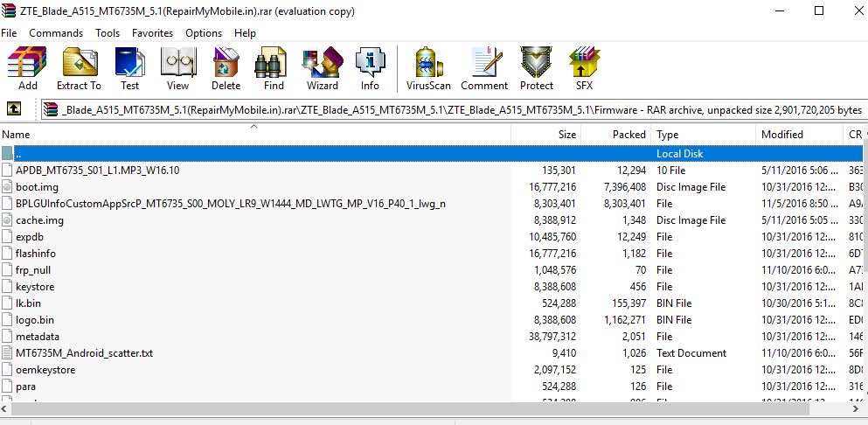Screen dimensions: 868x425
Task: Launch the Wizard tool
Action: coord(322,68)
